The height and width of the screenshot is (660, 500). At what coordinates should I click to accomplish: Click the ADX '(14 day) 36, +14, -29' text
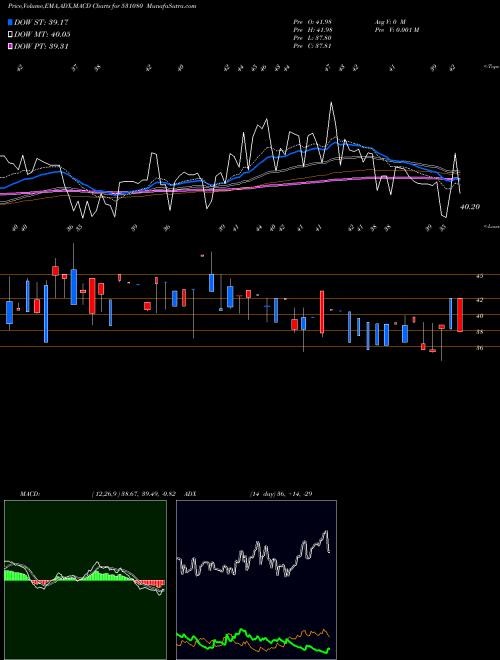[x=281, y=494]
